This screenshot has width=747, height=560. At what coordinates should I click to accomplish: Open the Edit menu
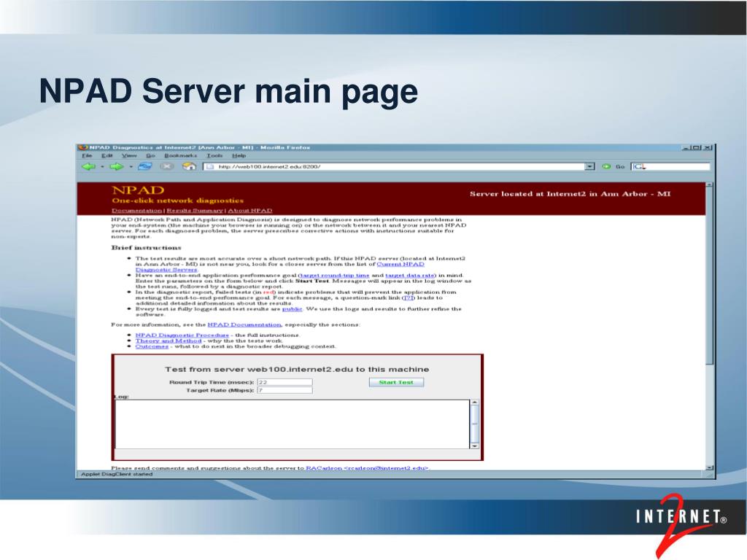107,156
